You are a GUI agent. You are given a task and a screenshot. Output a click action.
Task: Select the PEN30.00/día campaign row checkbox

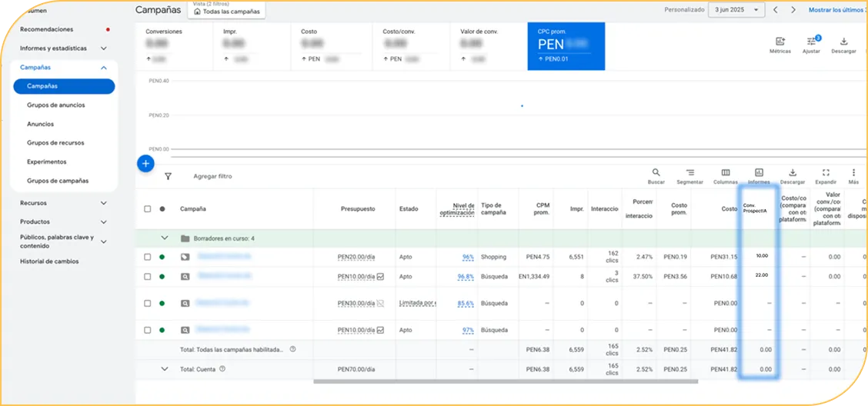coord(148,304)
